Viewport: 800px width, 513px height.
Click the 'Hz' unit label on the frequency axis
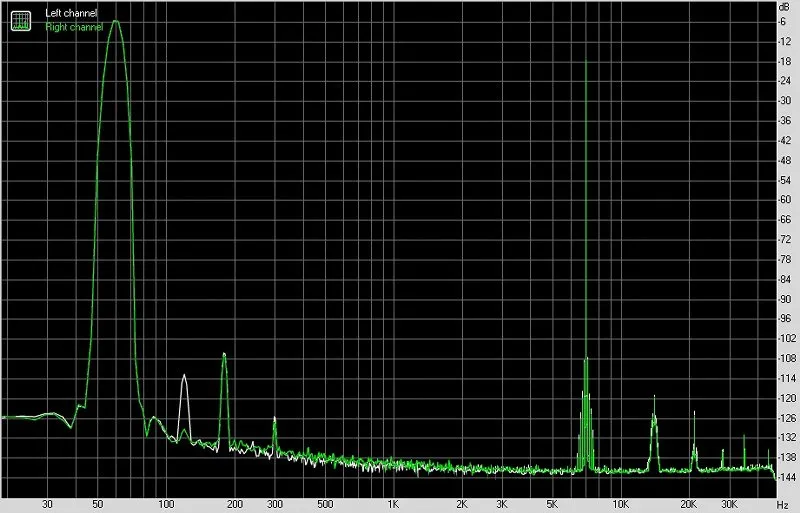(x=783, y=505)
